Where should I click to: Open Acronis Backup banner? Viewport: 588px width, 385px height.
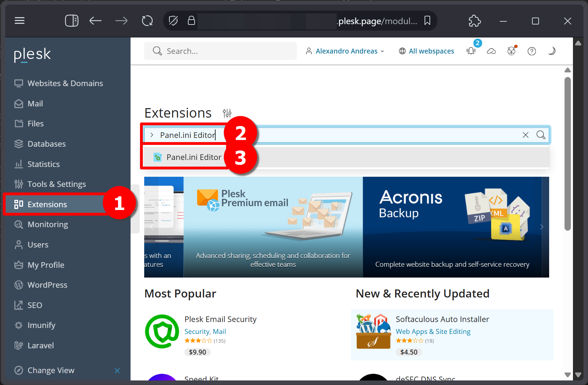(x=452, y=227)
